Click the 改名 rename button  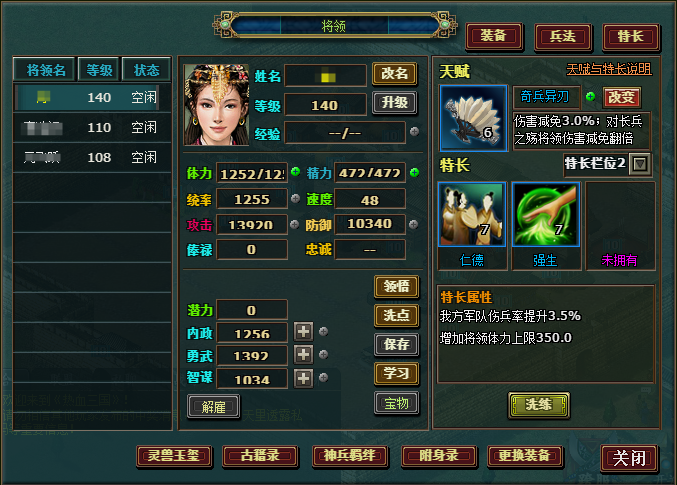[x=395, y=73]
